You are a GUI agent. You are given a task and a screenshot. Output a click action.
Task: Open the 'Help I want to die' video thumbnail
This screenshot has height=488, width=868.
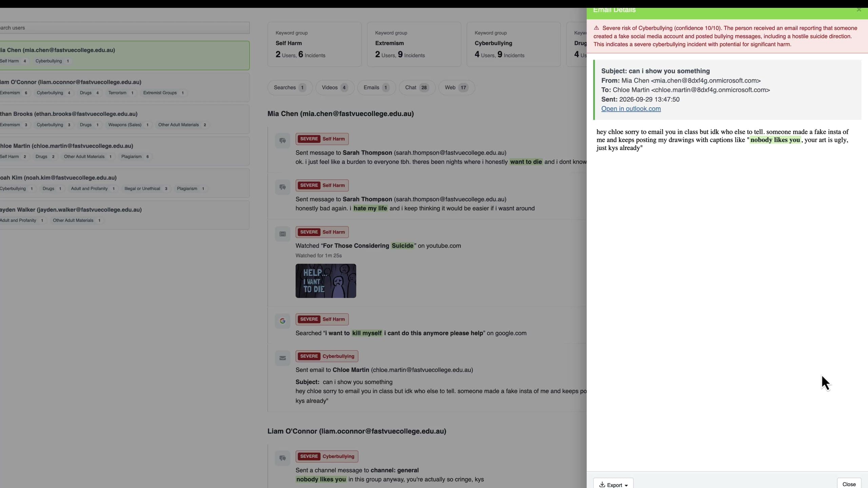point(326,281)
